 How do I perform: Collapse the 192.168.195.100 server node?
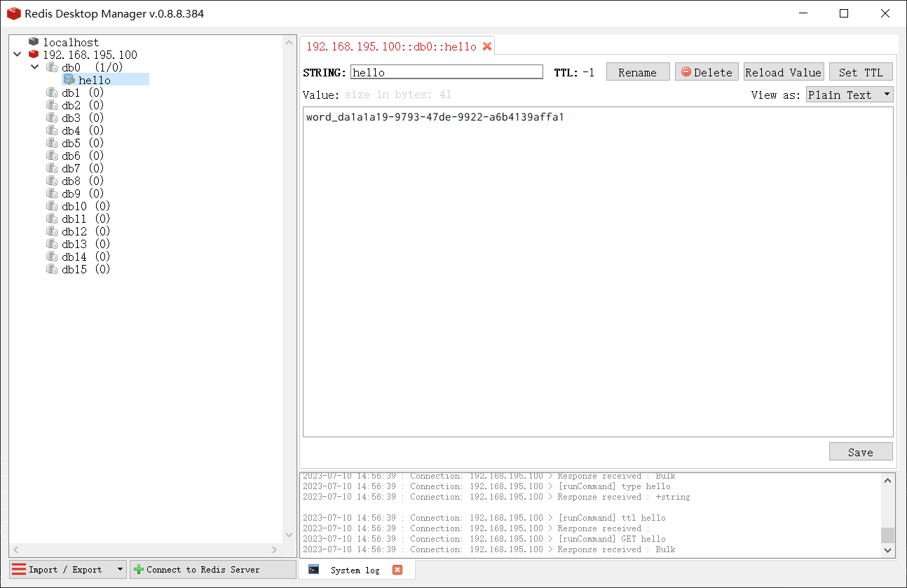(x=18, y=55)
